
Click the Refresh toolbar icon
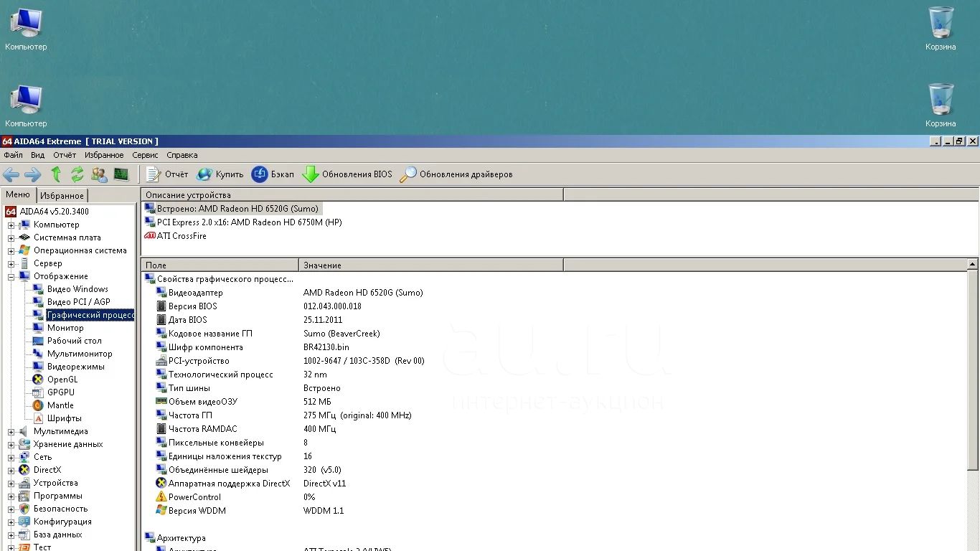coord(77,174)
